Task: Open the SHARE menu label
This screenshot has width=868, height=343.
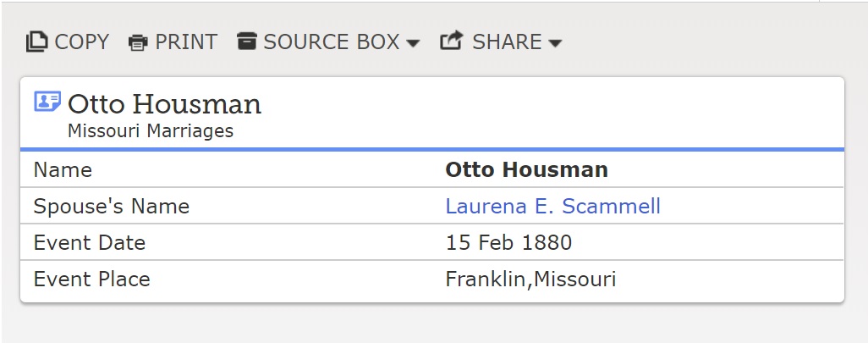Action: (x=507, y=41)
